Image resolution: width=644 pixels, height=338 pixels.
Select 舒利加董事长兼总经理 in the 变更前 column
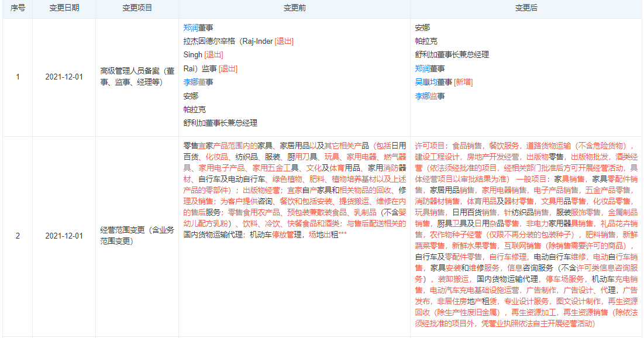(220, 123)
